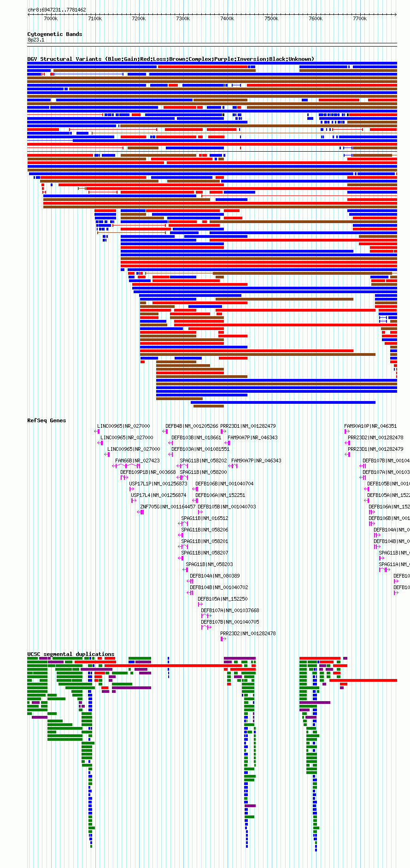410x868 pixels.
Task: Open the FAM90A10P|NR_046351 gene label
Action: 370,426
